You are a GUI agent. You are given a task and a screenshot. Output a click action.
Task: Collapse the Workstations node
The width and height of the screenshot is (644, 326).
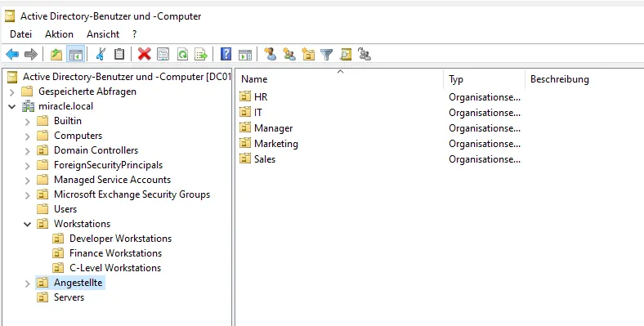pyautogui.click(x=28, y=224)
